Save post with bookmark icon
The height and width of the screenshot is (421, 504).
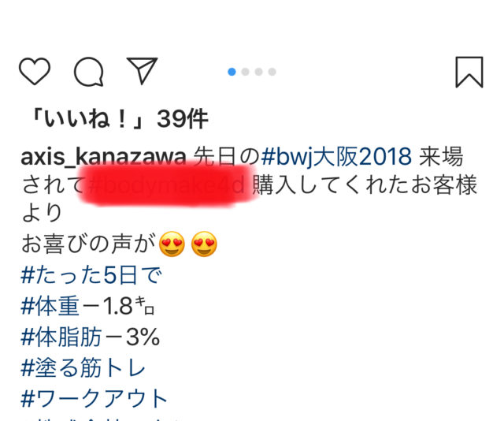click(469, 72)
